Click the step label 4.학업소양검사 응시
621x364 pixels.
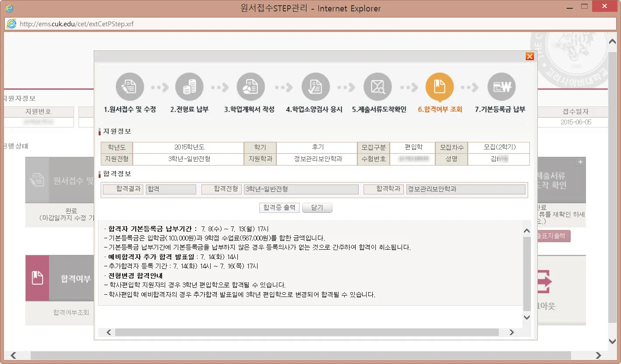[314, 110]
